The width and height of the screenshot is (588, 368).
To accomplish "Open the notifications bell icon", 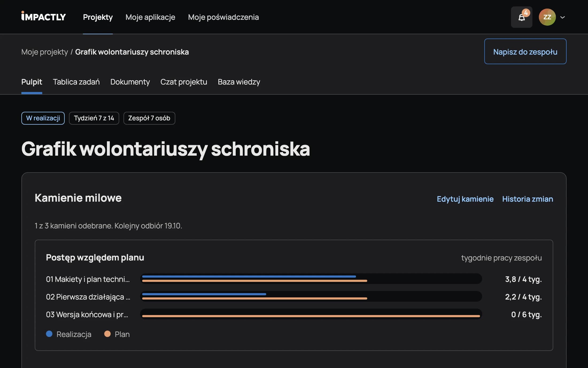I will [521, 17].
